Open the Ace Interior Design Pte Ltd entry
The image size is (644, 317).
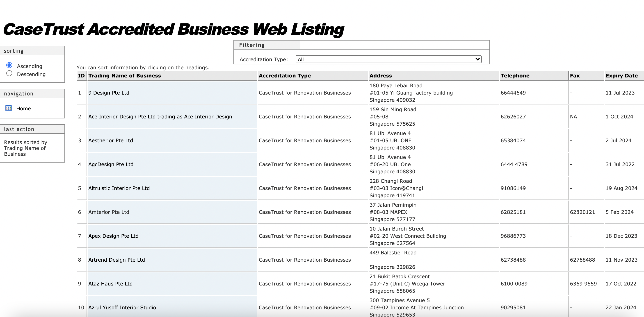[160, 117]
